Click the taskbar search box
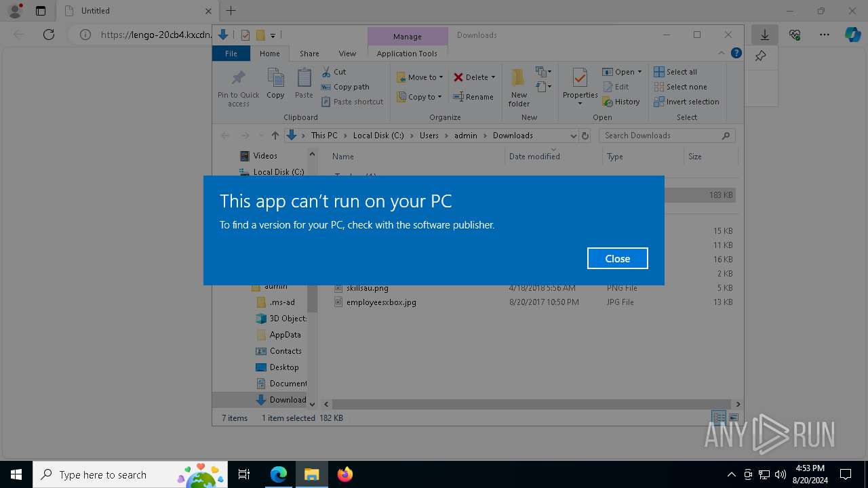The height and width of the screenshot is (488, 868). pyautogui.click(x=130, y=474)
